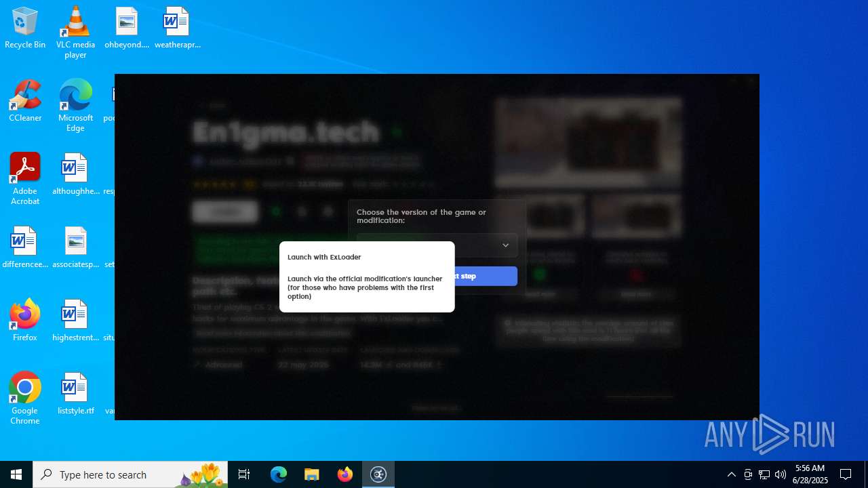Open the Google Chrome desktop shortcut
The height and width of the screenshot is (488, 868).
pyautogui.click(x=25, y=399)
